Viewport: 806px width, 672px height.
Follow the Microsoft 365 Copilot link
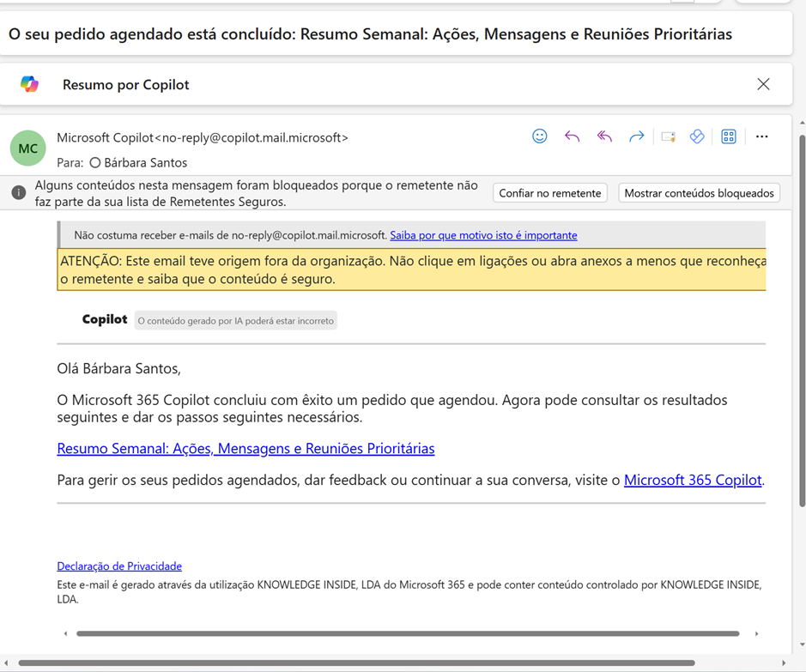click(693, 481)
